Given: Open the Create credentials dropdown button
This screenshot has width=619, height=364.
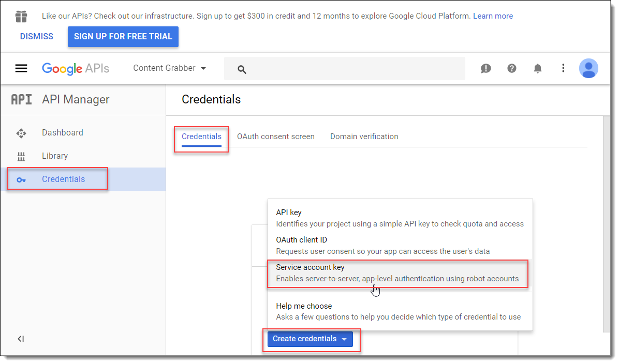Looking at the screenshot, I should point(311,339).
